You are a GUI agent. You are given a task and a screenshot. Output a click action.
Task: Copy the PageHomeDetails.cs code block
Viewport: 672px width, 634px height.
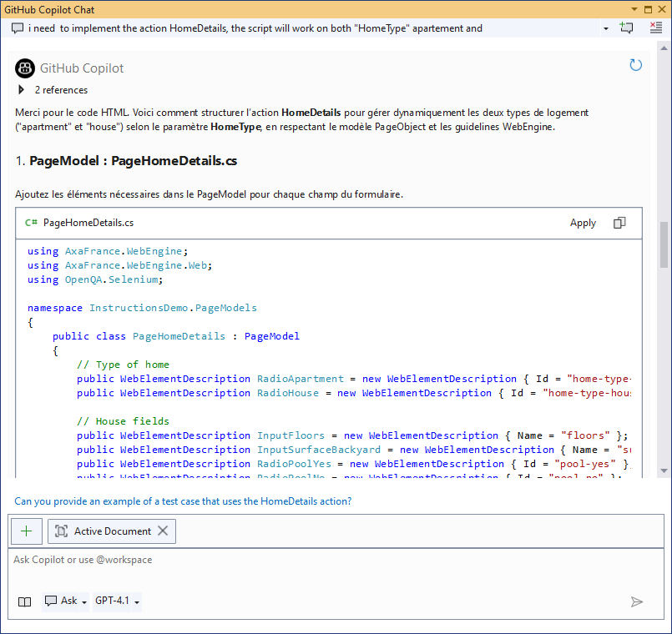(x=619, y=223)
